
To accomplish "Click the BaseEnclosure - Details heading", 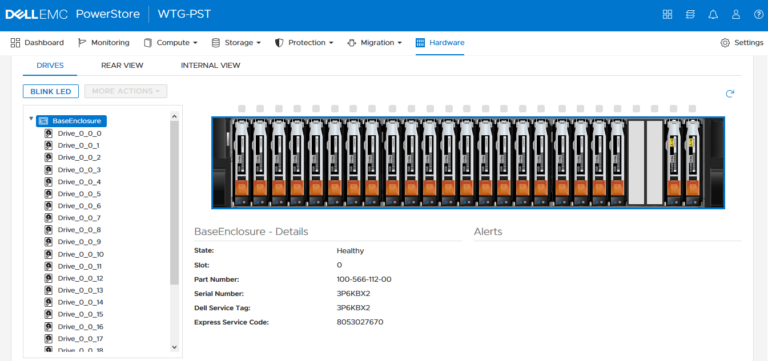I will pos(251,232).
